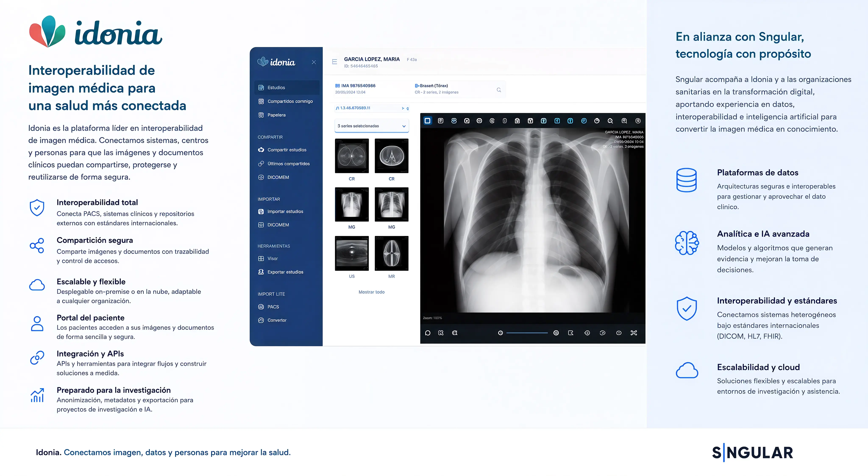Click the Visor grid icon

pyautogui.click(x=261, y=259)
